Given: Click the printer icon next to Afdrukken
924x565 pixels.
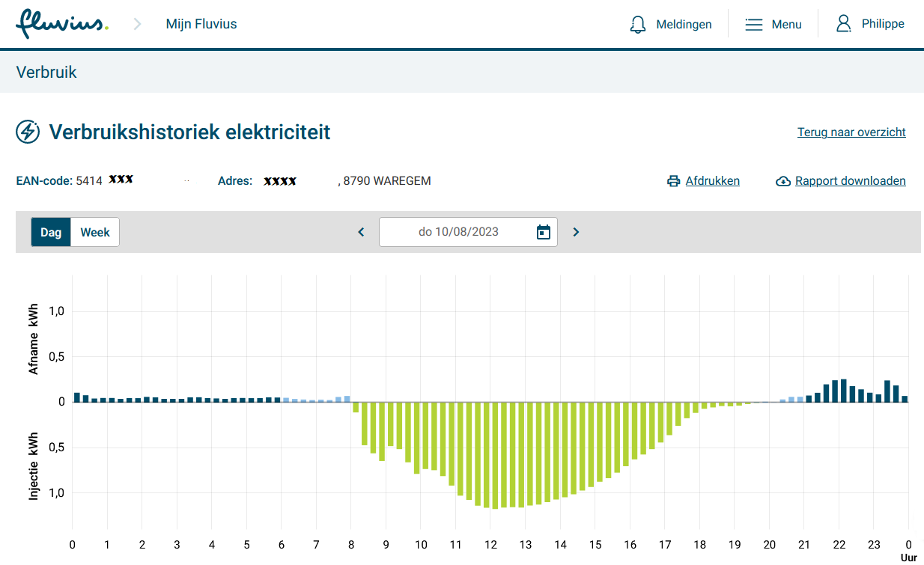Looking at the screenshot, I should click(x=674, y=181).
